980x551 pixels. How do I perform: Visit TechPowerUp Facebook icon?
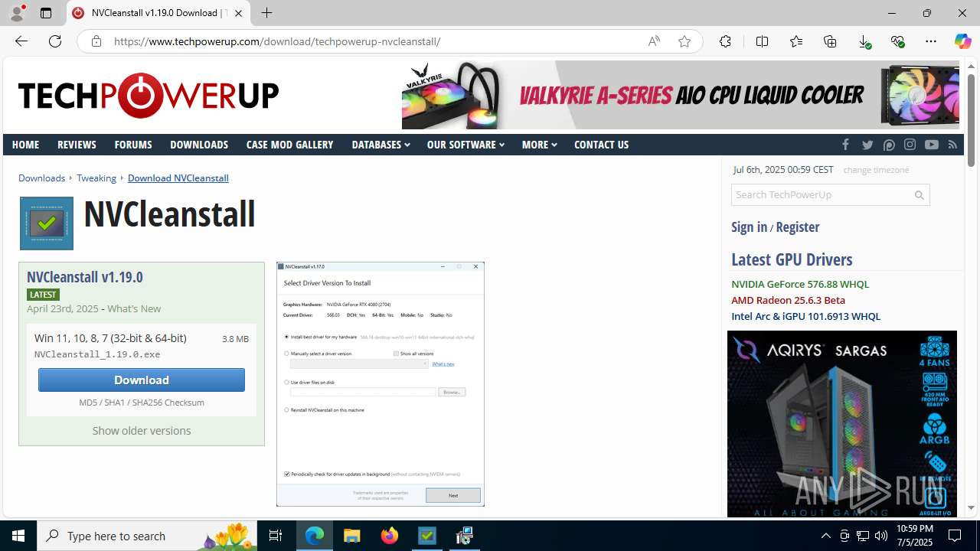(845, 145)
